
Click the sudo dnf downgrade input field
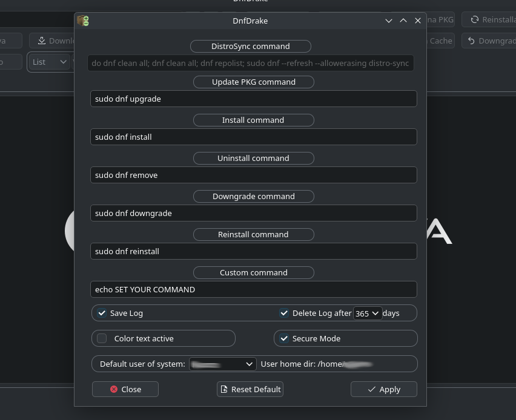pyautogui.click(x=253, y=213)
